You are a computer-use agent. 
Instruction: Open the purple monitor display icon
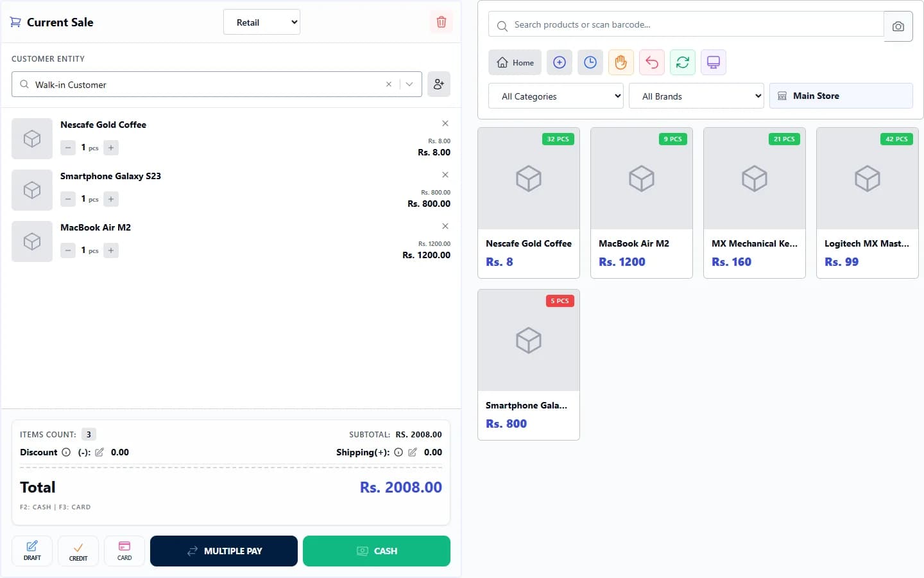[x=714, y=62]
